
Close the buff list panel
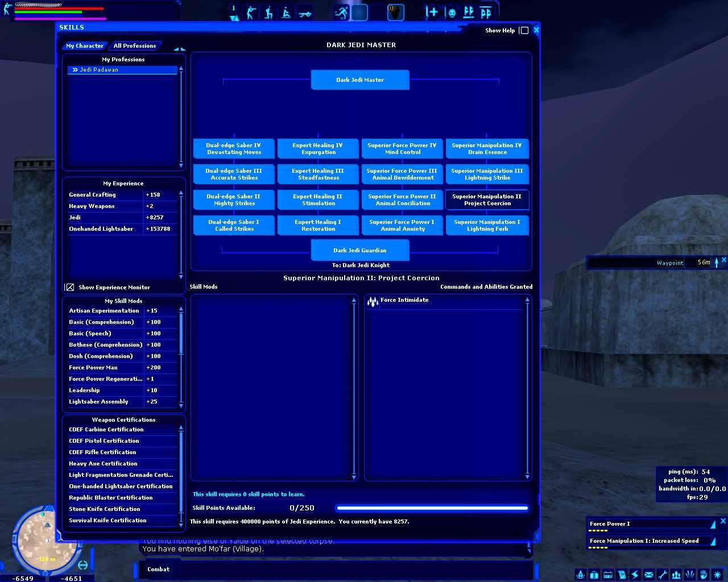[723, 521]
